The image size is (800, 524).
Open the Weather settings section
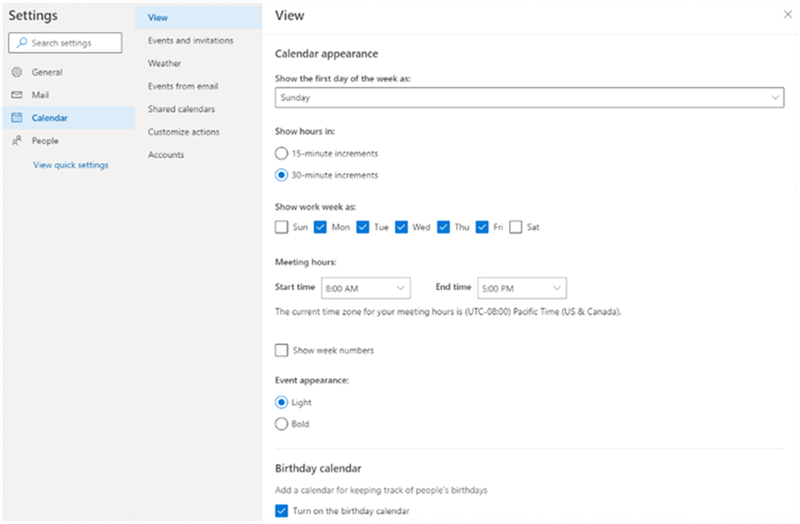click(165, 64)
